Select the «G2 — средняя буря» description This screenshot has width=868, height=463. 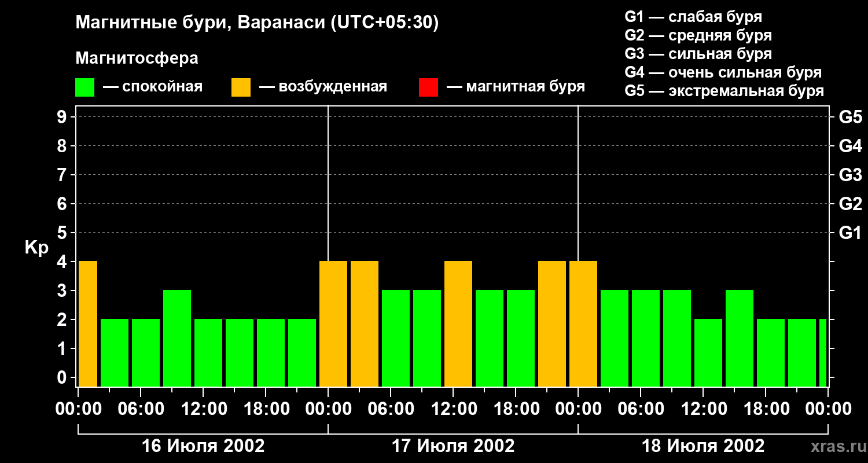pos(698,35)
